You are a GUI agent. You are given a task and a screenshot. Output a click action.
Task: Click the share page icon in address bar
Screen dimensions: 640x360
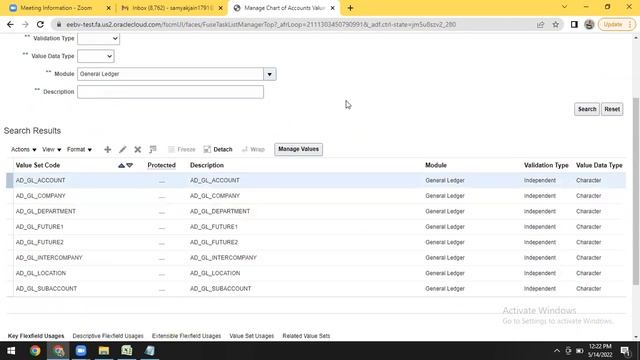coord(540,24)
